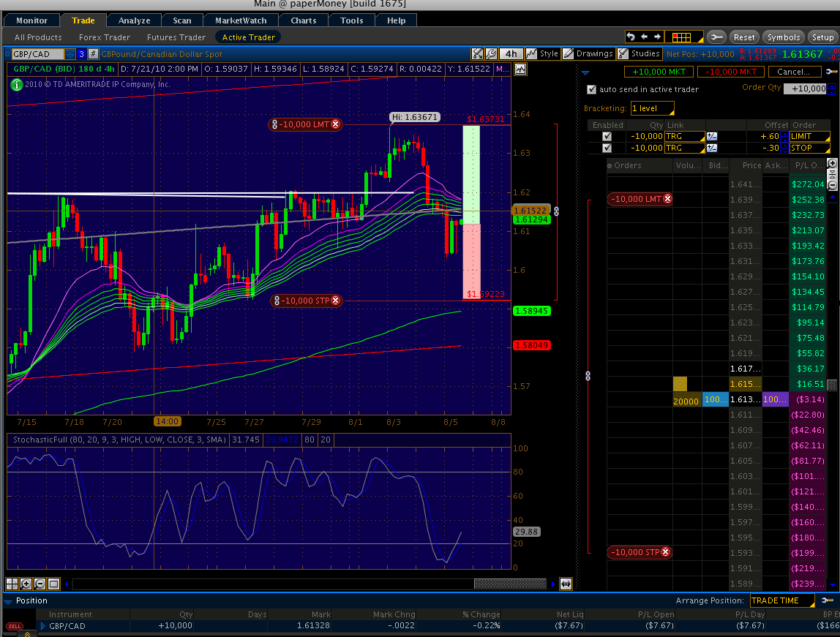Open the Studies menu on the chart
The height and width of the screenshot is (637, 840).
click(640, 53)
